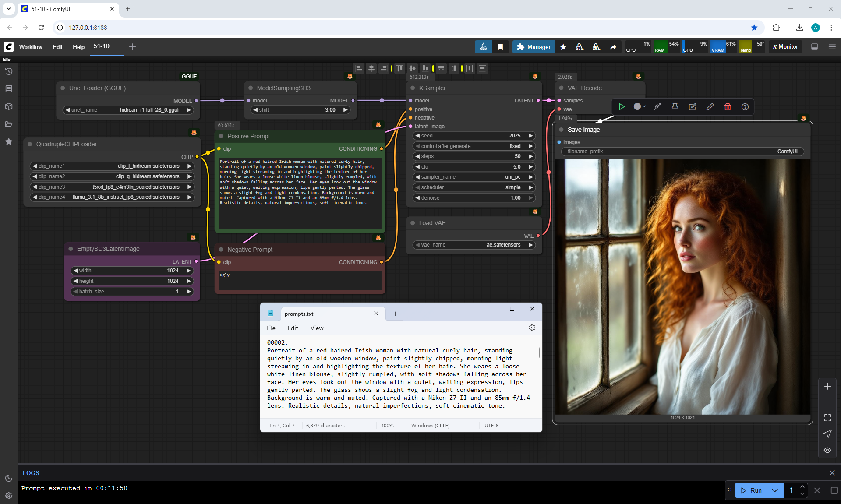Toggle dark theme moon icon

9,478
